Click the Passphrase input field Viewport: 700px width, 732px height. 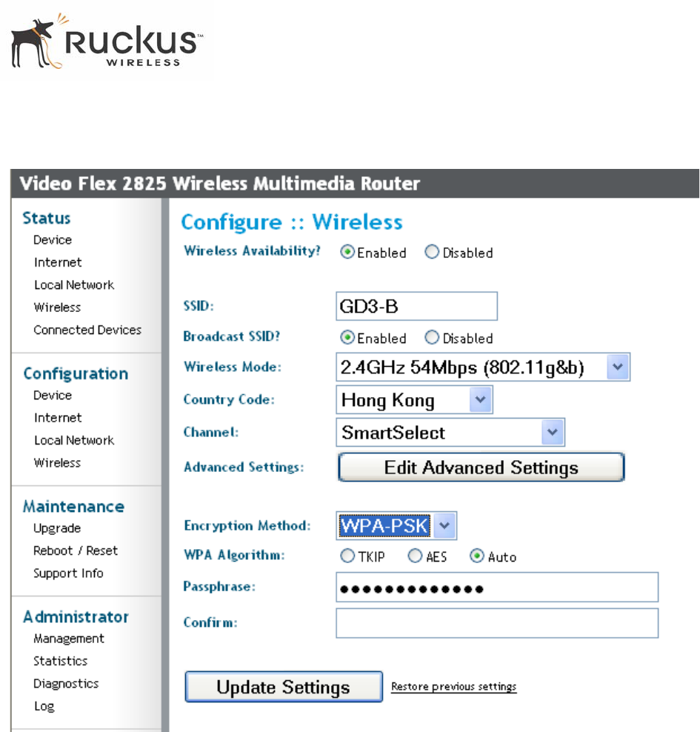pyautogui.click(x=497, y=588)
